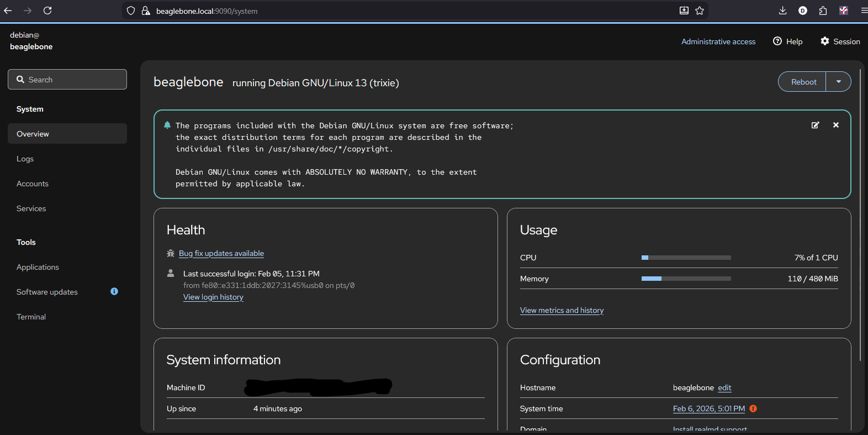Open Terminal from the sidebar

(x=31, y=317)
